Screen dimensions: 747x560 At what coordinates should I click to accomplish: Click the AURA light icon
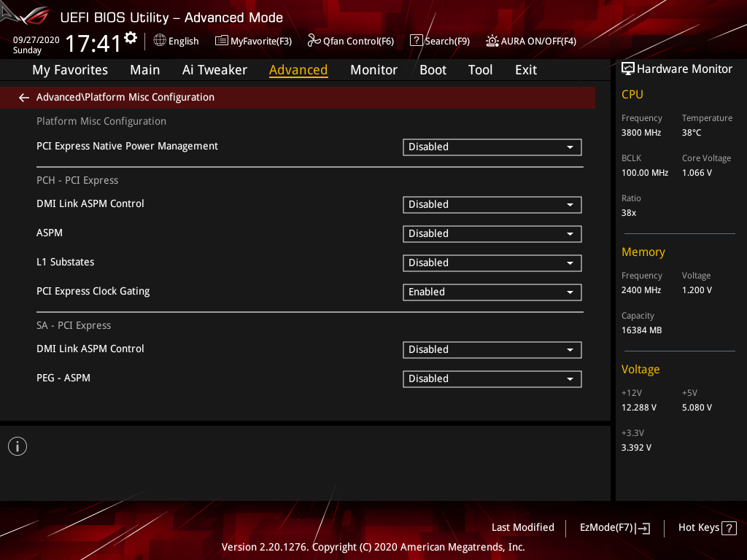492,41
